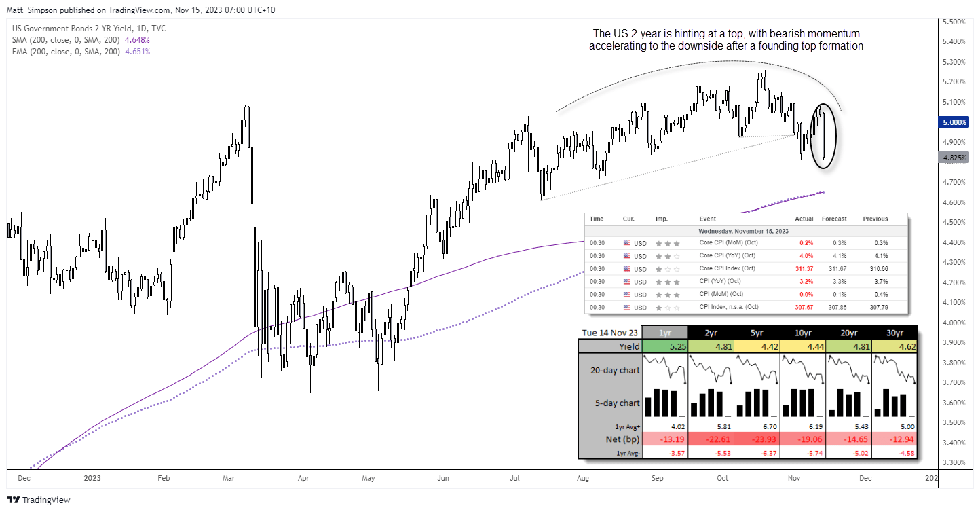Viewport: 980px width, 512px height.
Task: Click the EMA (200, close) indicator legend
Action: pyautogui.click(x=81, y=52)
